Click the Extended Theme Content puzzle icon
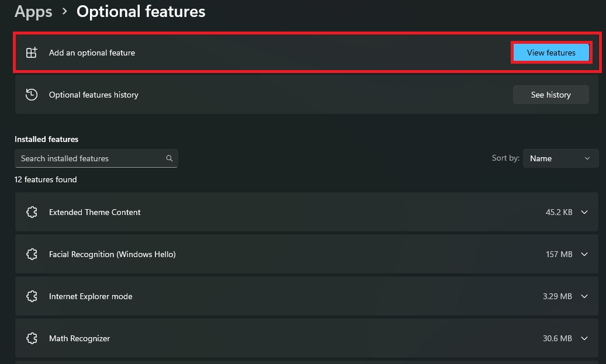The image size is (606, 364). [32, 213]
